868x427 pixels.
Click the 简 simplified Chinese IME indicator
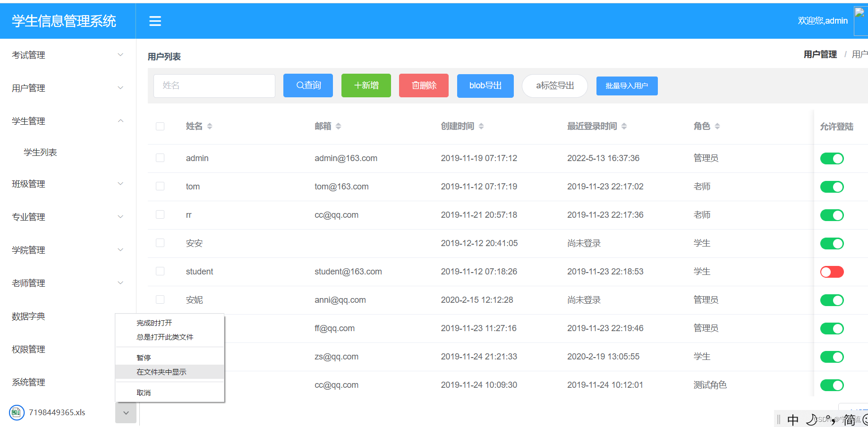pos(850,419)
